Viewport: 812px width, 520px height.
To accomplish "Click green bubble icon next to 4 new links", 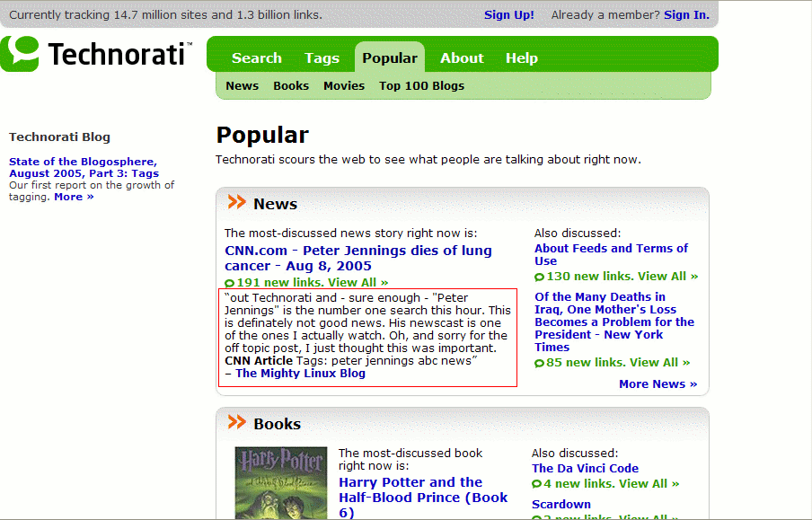I will (536, 484).
